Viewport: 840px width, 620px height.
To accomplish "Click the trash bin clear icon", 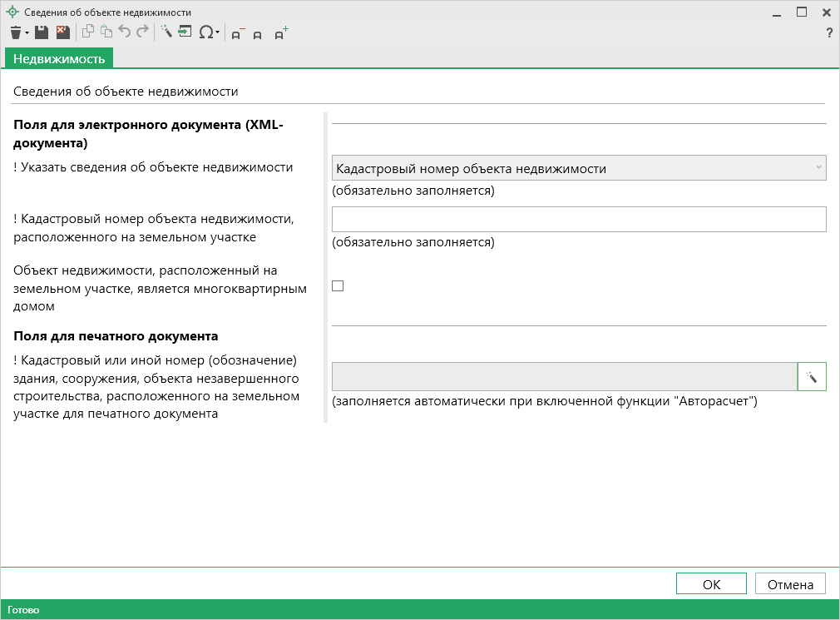I will click(16, 32).
